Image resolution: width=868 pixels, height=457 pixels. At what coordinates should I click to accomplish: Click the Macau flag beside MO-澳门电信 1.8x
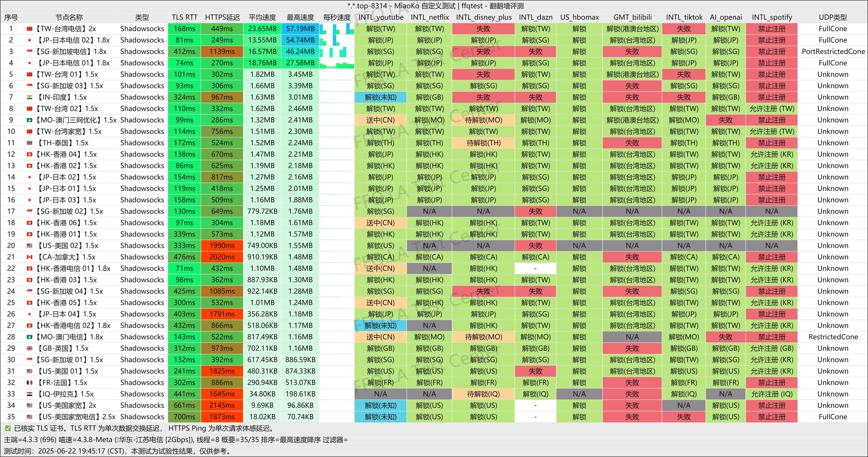[x=29, y=337]
